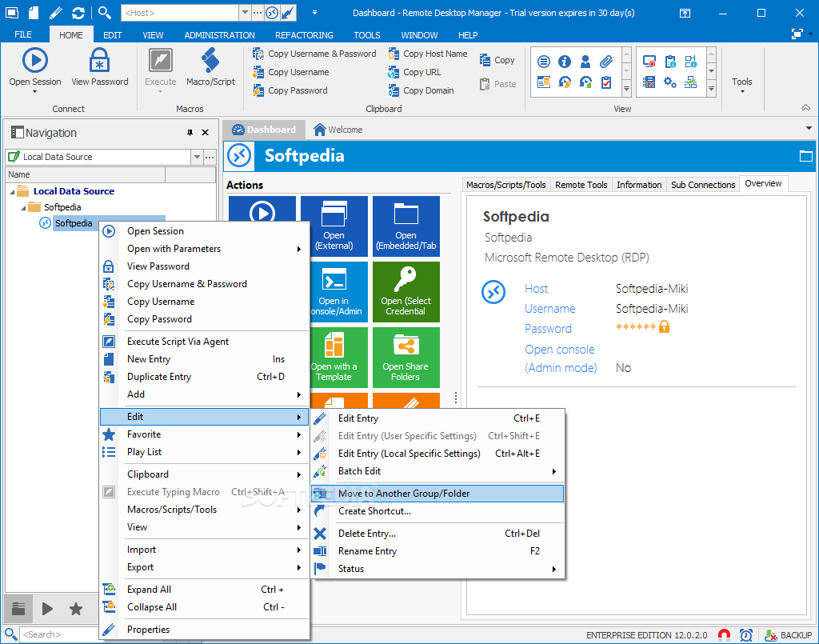The image size is (819, 644).
Task: Click the play icon at the navigation pane bottom
Action: 47,609
